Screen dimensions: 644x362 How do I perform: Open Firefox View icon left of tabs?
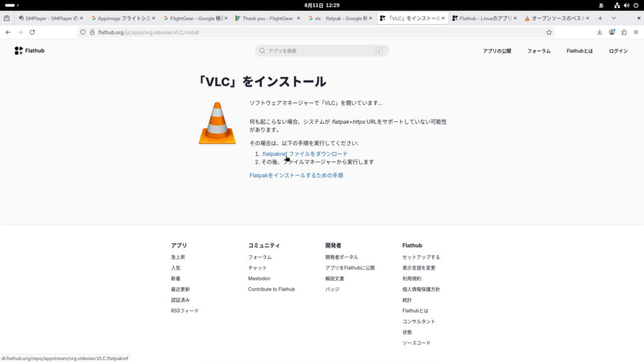click(x=6, y=18)
